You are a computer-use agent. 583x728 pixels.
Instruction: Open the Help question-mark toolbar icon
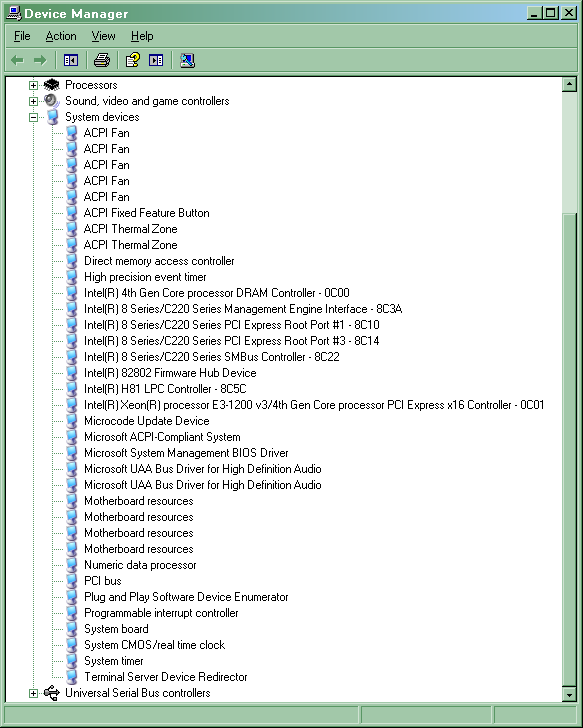point(132,60)
